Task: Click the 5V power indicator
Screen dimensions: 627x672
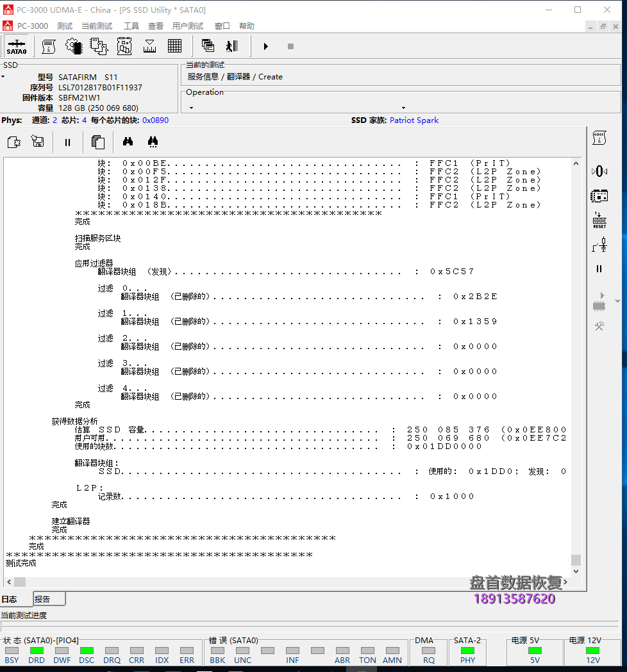Action: pos(535,651)
